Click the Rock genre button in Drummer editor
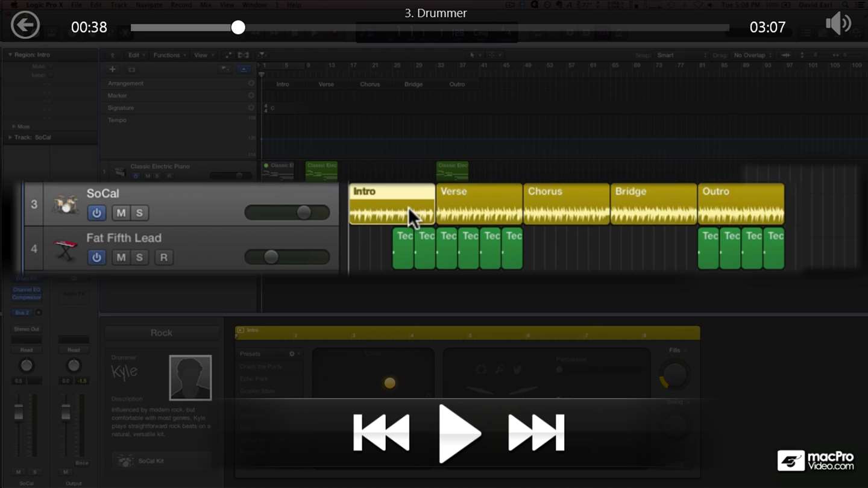Screen dimensions: 868x488 pyautogui.click(x=162, y=333)
